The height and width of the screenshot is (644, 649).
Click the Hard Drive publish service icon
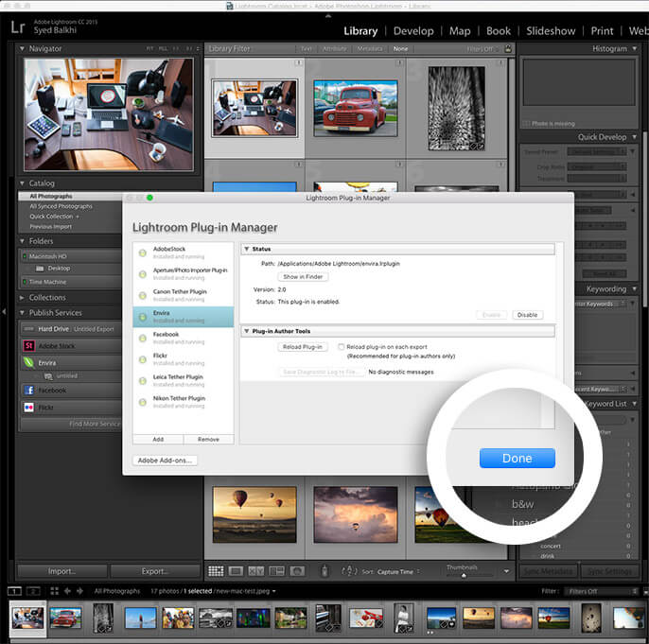[x=28, y=329]
